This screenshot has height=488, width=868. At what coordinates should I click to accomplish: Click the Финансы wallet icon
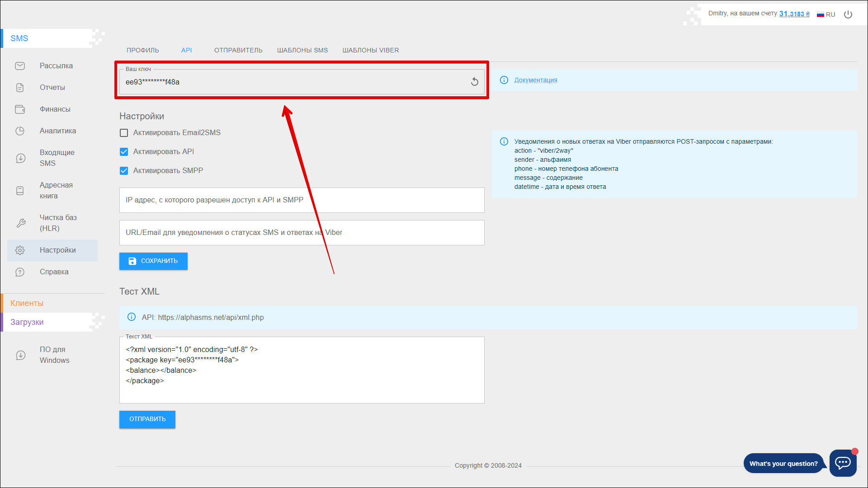tap(20, 109)
